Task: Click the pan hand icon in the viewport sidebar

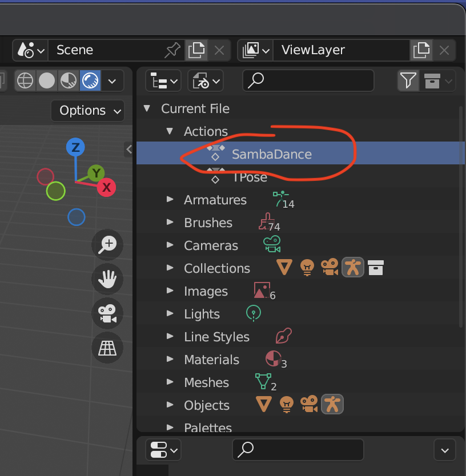Action: (107, 279)
